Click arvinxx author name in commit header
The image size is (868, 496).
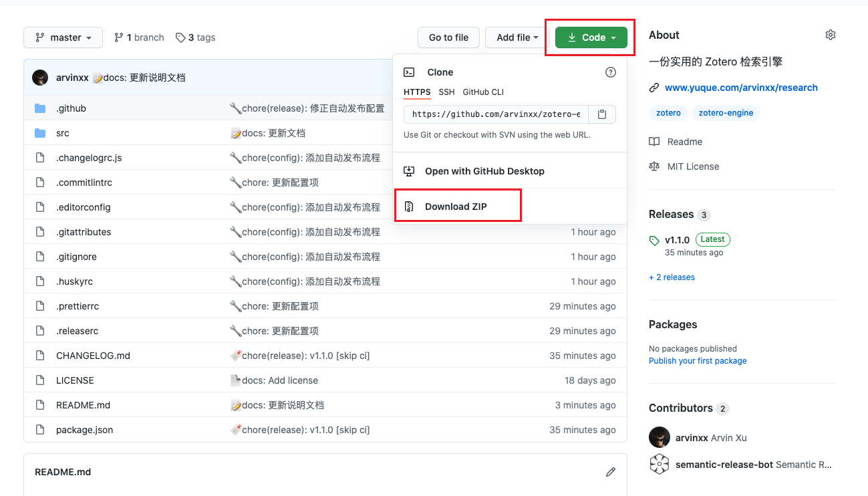(72, 78)
